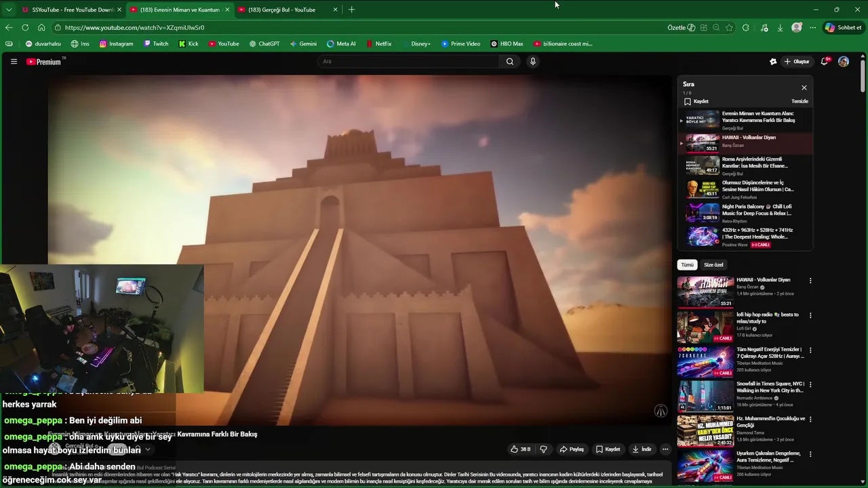Click the sparkle icon beside Oluştur
Viewport: 868px width, 488px height.
[773, 62]
